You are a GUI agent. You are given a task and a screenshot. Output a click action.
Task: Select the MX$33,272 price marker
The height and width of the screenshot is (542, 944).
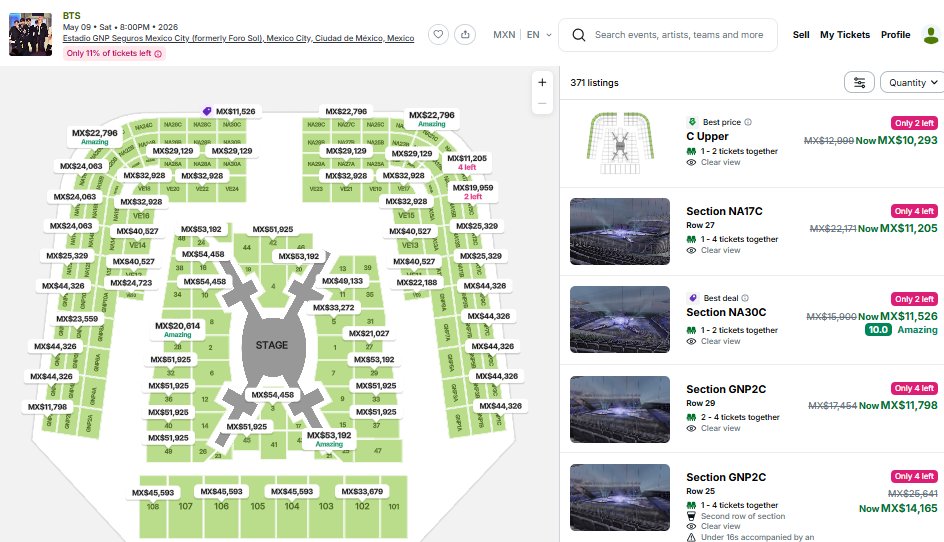click(x=334, y=307)
